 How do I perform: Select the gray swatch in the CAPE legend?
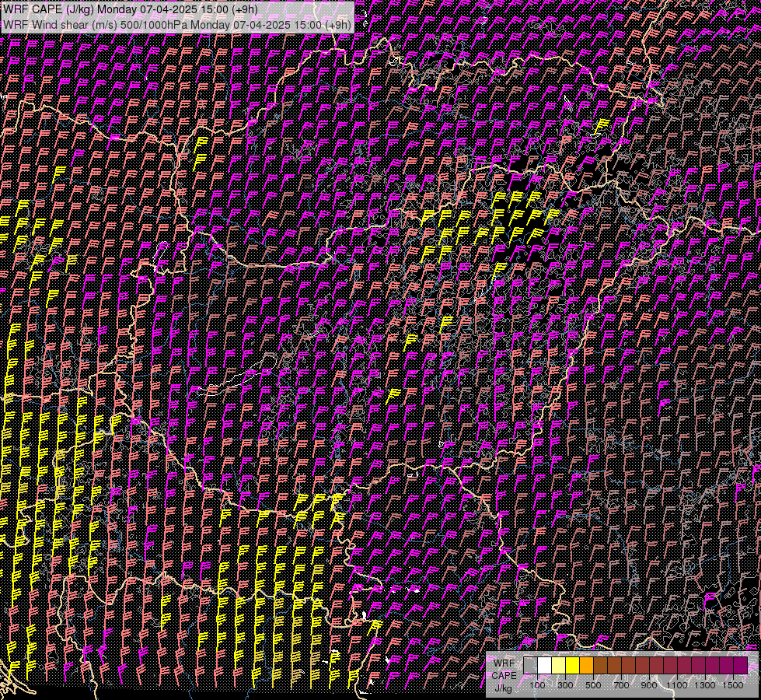point(530,665)
